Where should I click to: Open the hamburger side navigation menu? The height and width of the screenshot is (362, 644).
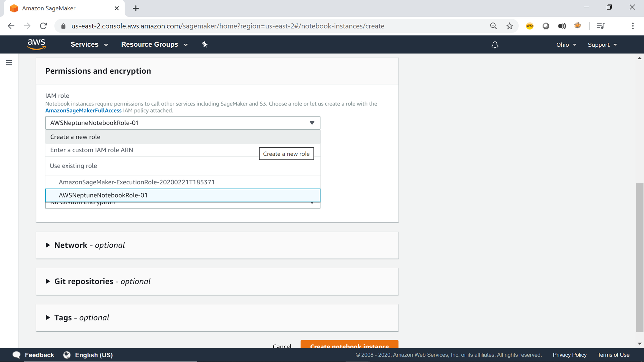coord(9,63)
